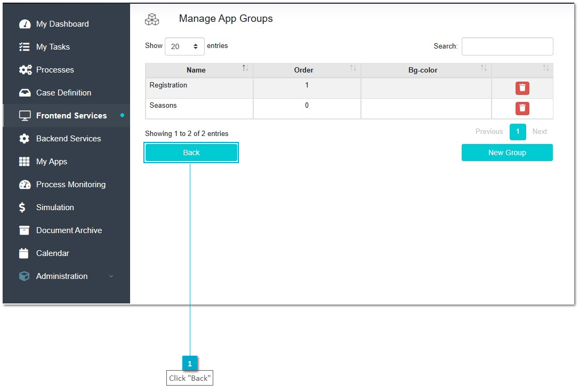The image size is (579, 392).
Task: Click the "Showing 1 to 2 of 2 entries" text
Action: (187, 134)
